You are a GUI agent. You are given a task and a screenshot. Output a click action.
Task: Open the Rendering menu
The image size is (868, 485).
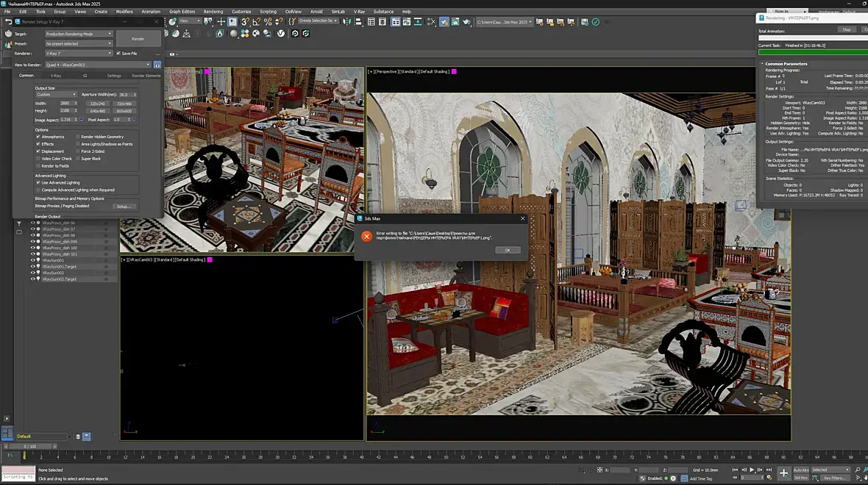(x=213, y=12)
